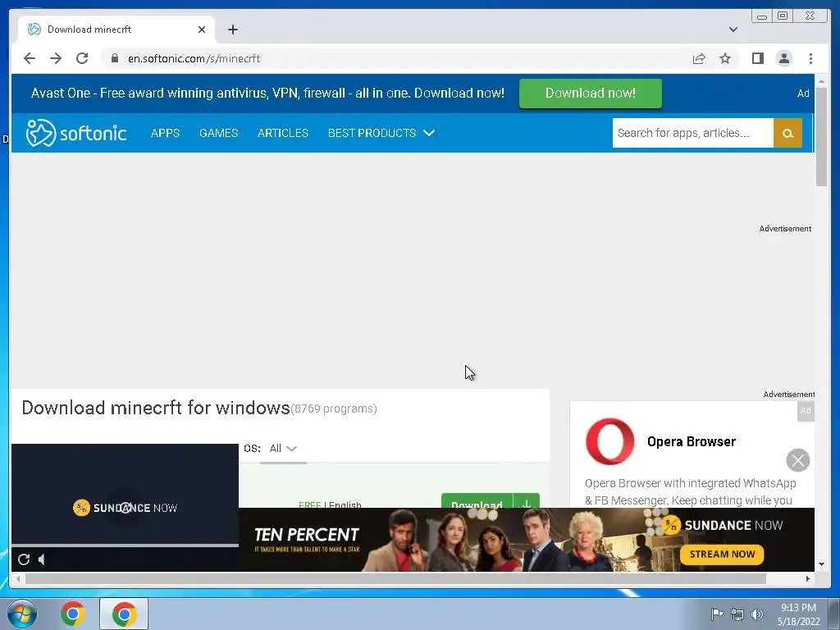840x630 pixels.
Task: Focus the Search for apps field
Action: tap(692, 133)
